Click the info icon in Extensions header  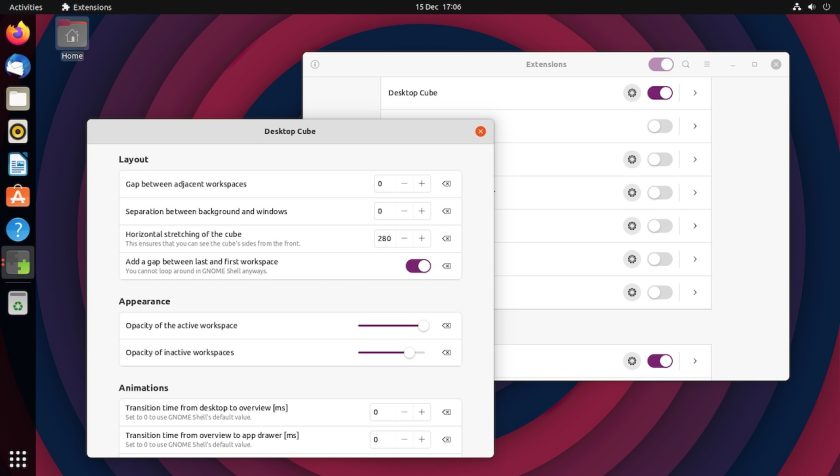[315, 64]
